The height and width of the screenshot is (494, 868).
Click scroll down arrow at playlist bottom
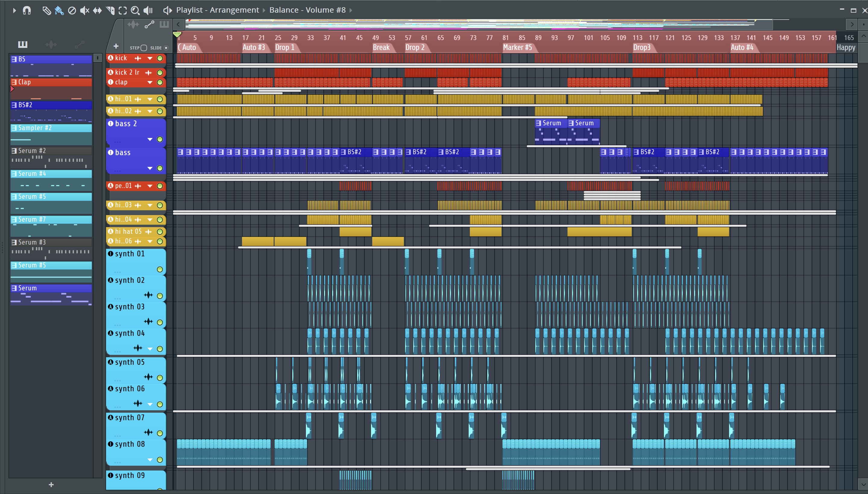click(863, 484)
